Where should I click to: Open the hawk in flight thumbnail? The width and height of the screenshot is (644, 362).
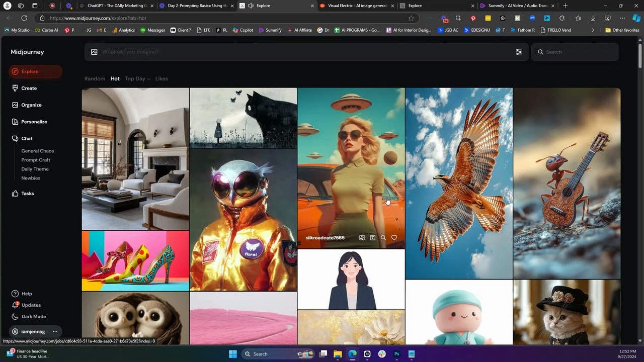[x=459, y=184]
